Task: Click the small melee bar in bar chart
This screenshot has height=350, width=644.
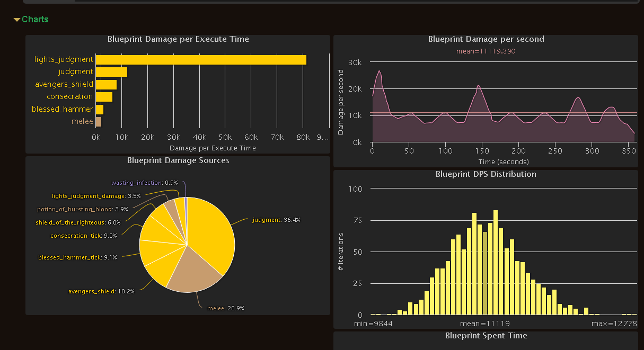Action: pos(99,122)
